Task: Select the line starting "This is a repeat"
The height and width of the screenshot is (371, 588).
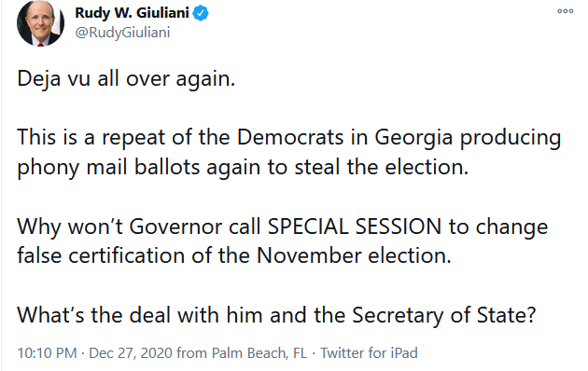Action: click(289, 137)
